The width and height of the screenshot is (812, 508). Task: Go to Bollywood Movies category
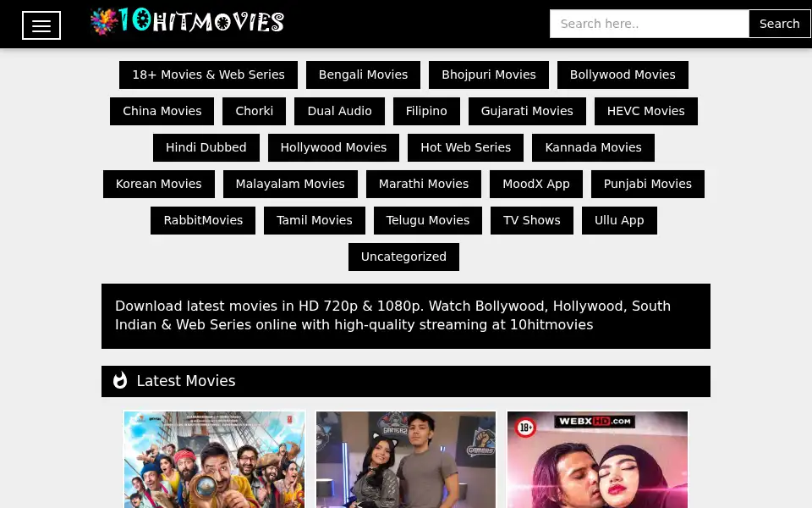(x=623, y=75)
